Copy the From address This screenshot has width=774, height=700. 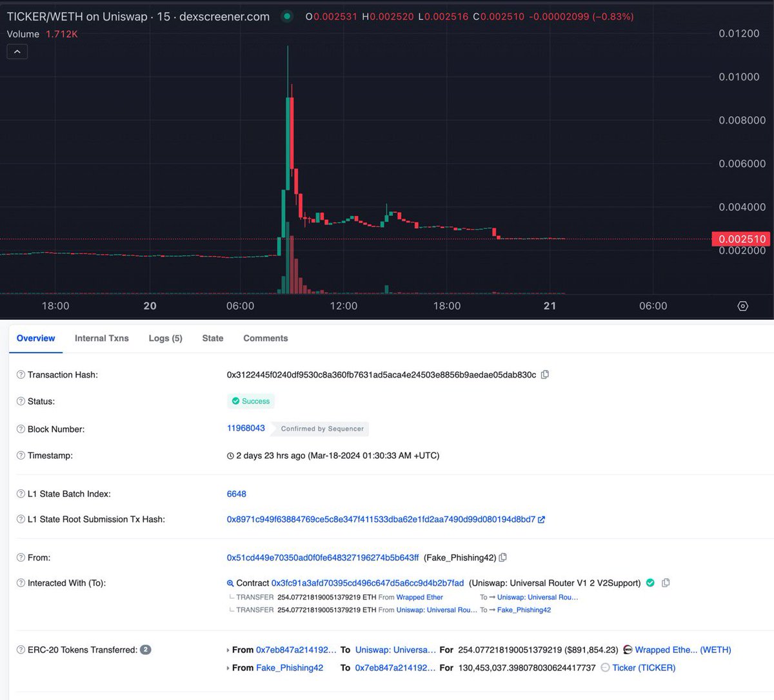click(504, 558)
